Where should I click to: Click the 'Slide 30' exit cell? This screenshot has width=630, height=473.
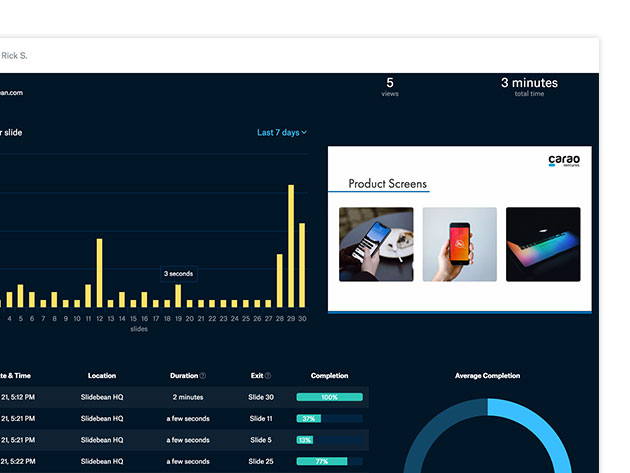(261, 397)
